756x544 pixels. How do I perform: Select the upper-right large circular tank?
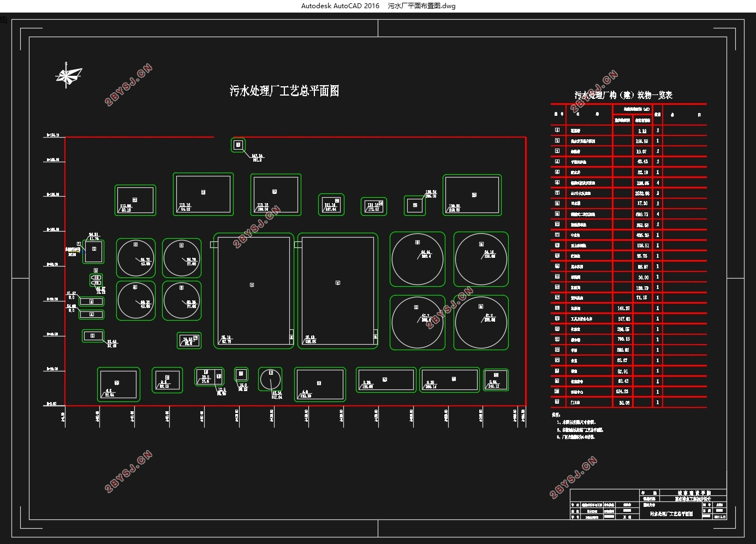pos(481,259)
